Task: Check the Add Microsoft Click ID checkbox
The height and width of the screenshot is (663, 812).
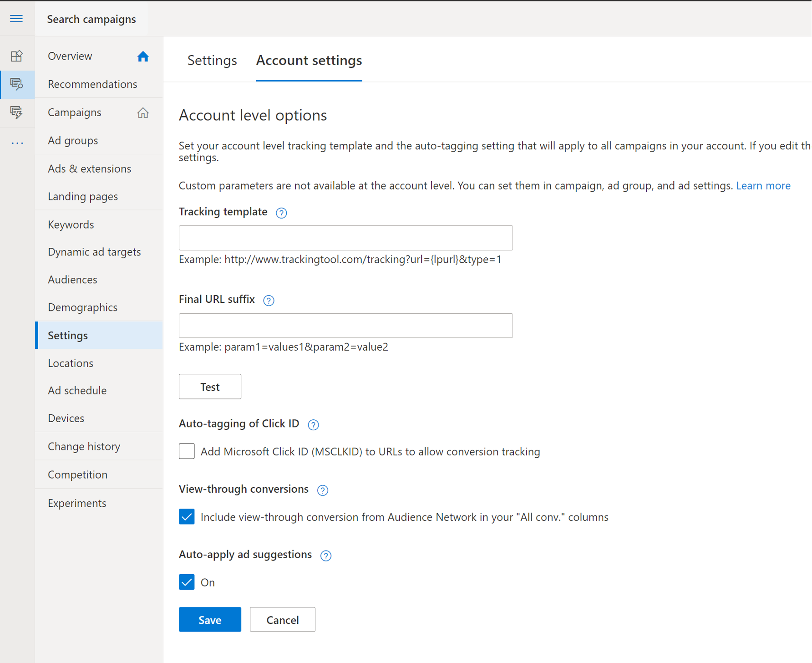Action: (x=187, y=451)
